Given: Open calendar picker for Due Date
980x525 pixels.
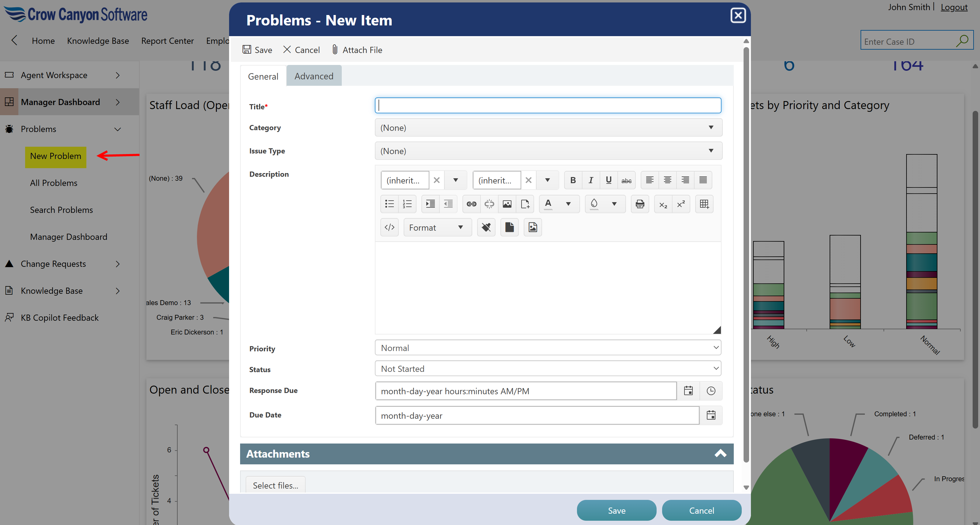Looking at the screenshot, I should coord(710,415).
